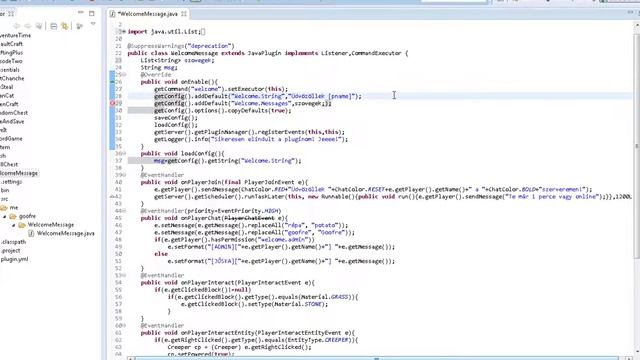
Task: Select the plugin.yml file
Action: [14, 259]
